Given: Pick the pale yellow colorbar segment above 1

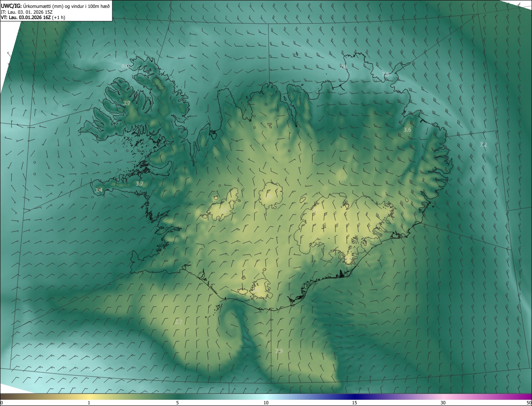Looking at the screenshot, I should click(90, 396).
